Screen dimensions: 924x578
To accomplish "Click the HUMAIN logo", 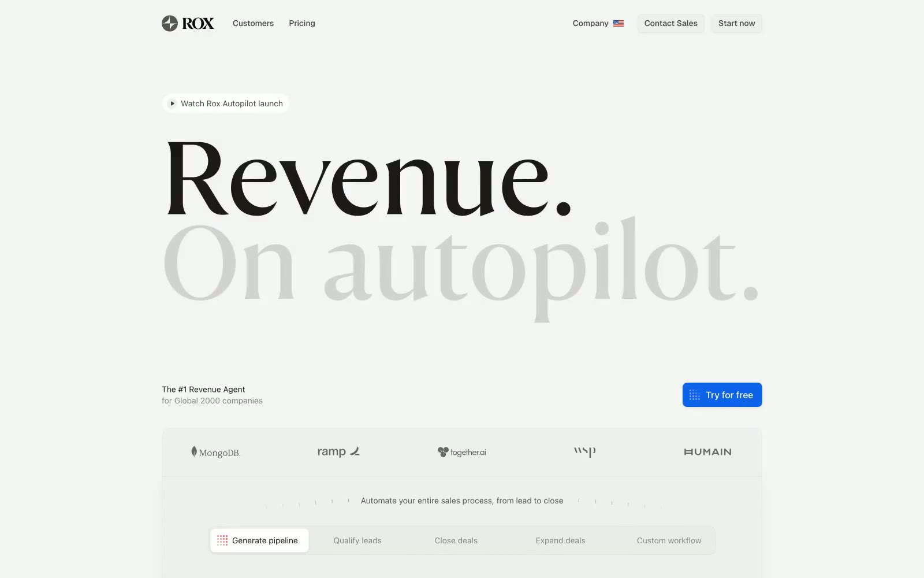I will pos(707,452).
